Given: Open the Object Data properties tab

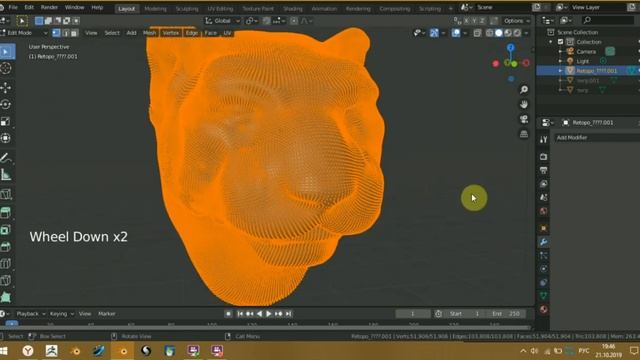Looking at the screenshot, I should 543,296.
